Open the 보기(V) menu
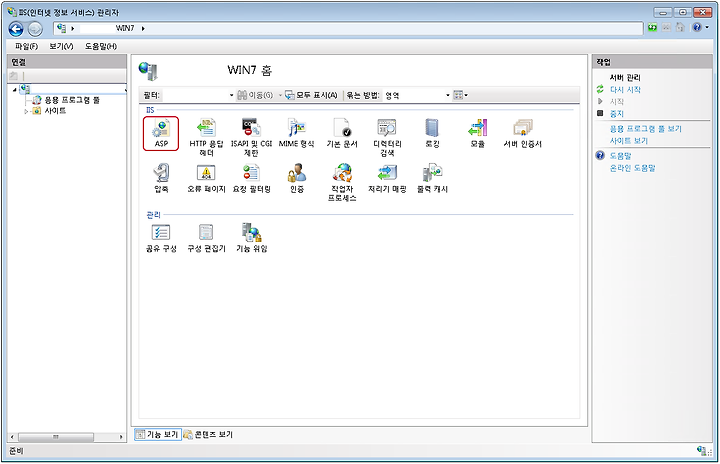 (x=61, y=46)
